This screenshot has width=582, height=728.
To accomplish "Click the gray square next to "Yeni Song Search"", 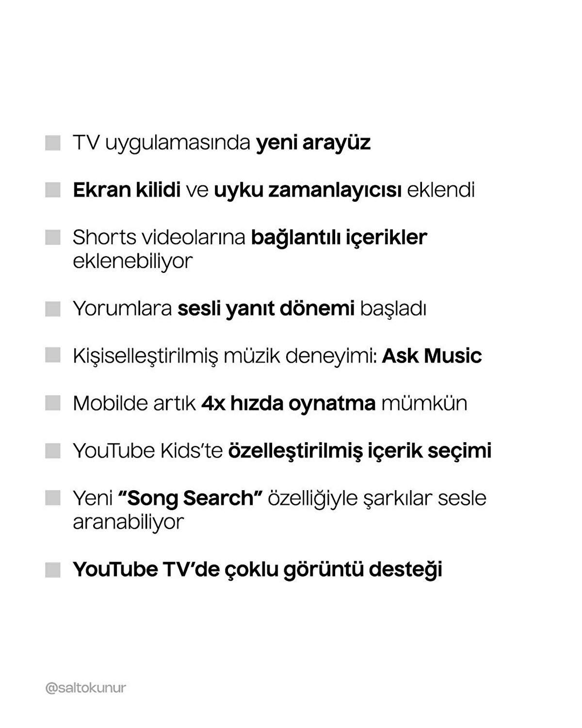I will pos(52,498).
